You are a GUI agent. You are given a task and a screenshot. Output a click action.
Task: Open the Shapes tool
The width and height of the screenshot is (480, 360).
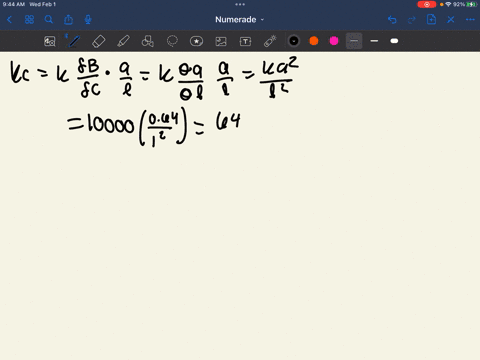[x=148, y=41]
